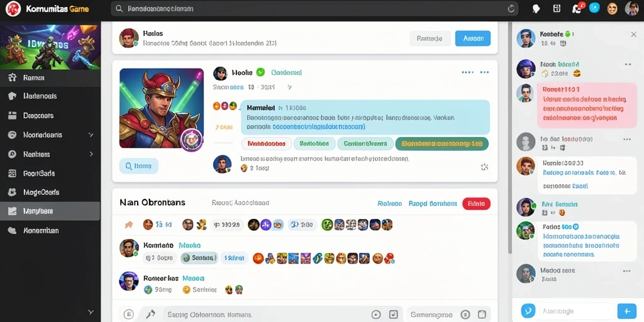Open the user profile avatar in top bar

pos(631,8)
